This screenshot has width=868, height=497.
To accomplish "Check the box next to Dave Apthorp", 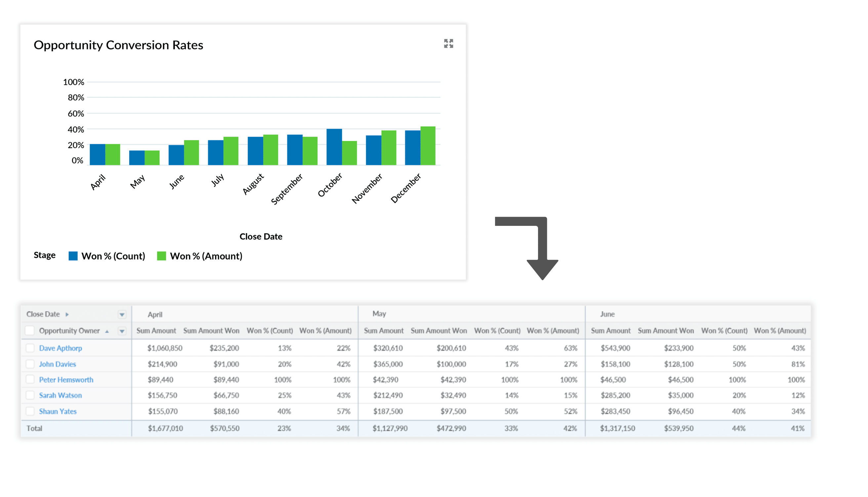I will (30, 348).
